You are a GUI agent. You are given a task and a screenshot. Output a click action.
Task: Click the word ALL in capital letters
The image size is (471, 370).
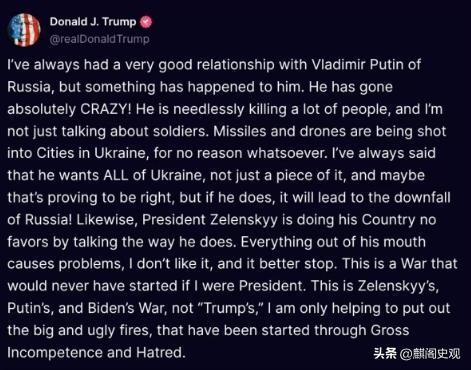coord(116,175)
